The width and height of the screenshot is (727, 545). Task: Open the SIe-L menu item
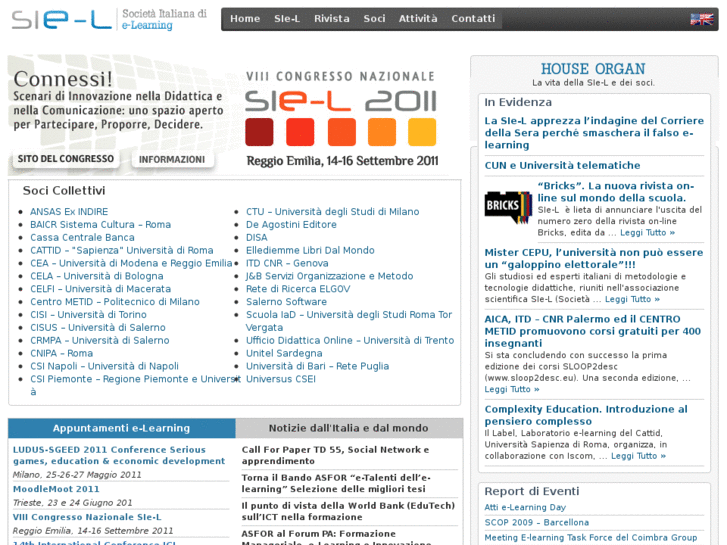coord(287,19)
